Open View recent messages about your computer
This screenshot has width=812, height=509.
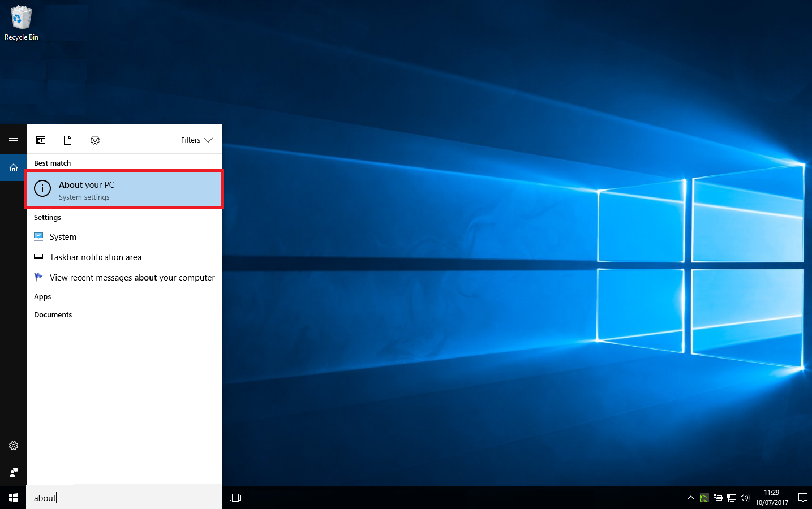click(132, 278)
